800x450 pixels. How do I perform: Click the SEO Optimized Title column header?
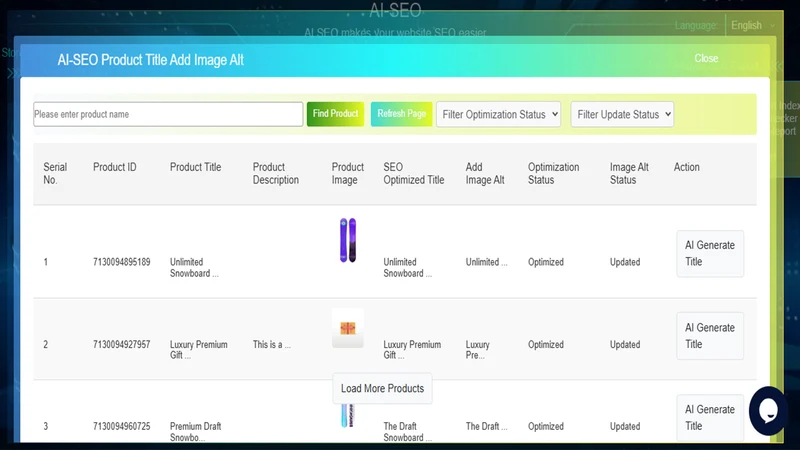coord(414,173)
